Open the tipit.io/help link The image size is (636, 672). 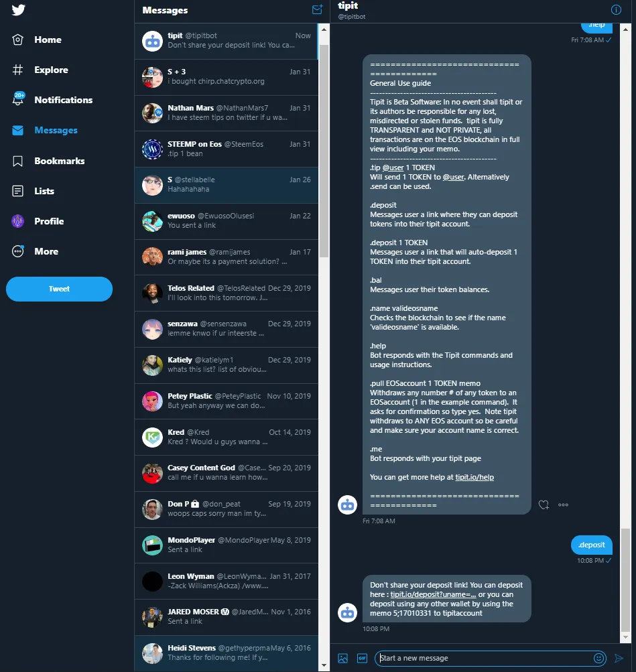click(474, 477)
